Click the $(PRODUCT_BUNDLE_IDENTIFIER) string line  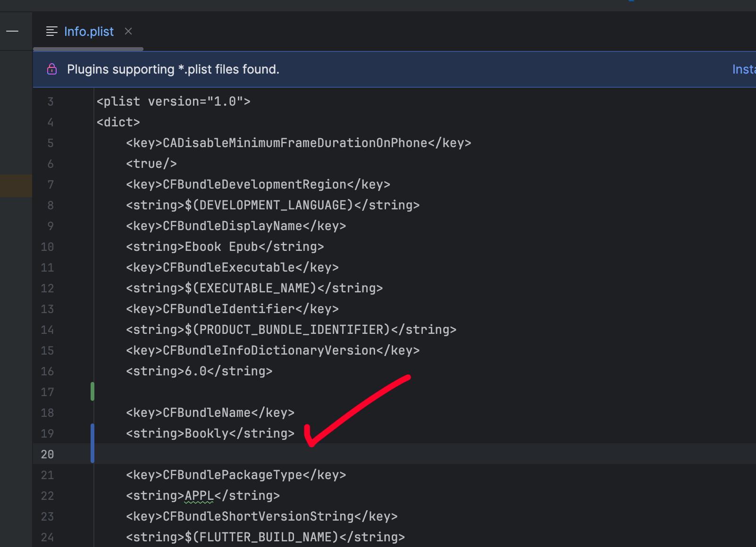click(x=291, y=330)
